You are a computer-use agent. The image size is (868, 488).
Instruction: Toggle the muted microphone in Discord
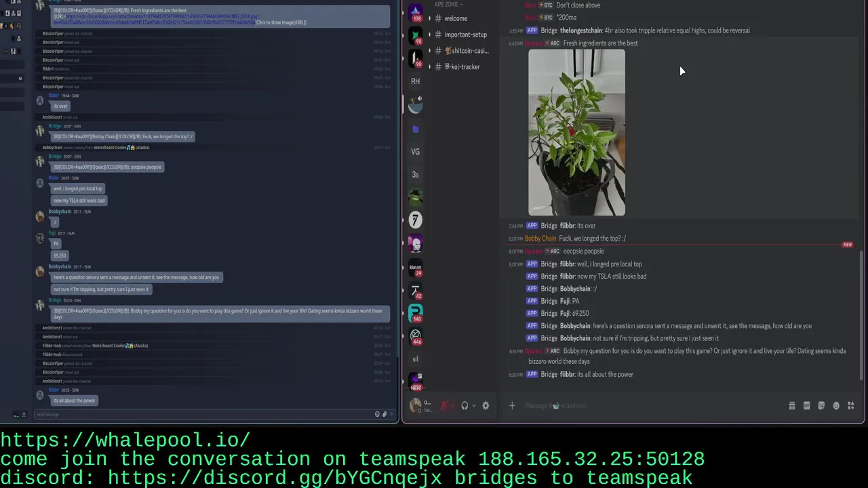click(444, 405)
